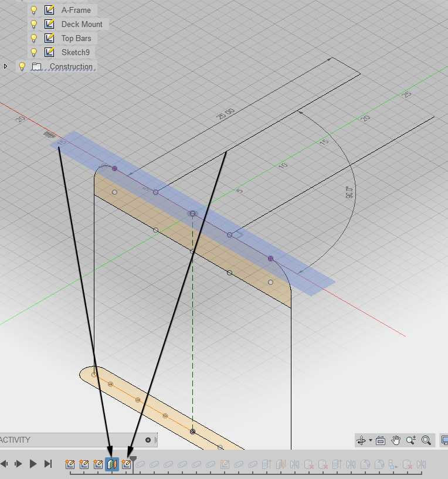Image resolution: width=448 pixels, height=479 pixels.
Task: Select the Sketch9 entry in the browser
Action: [76, 52]
